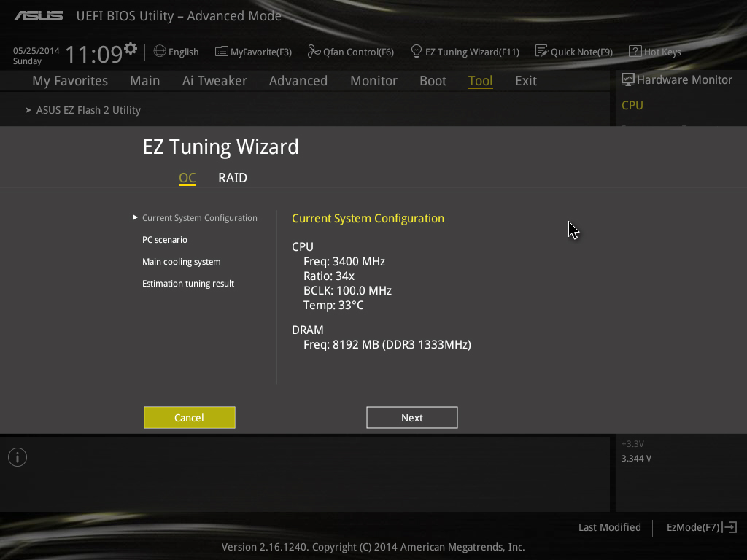
Task: Select Main cooling system step
Action: 182,262
